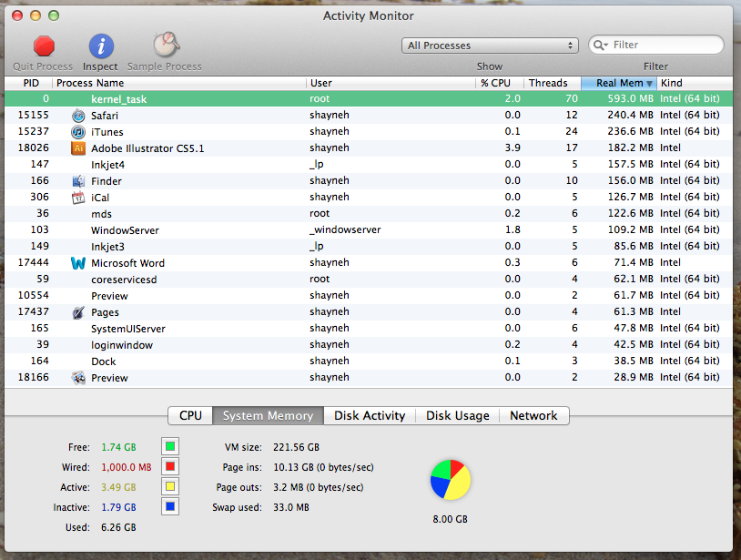Click the 33.0 MB Swap used value
This screenshot has width=741, height=560.
(291, 507)
